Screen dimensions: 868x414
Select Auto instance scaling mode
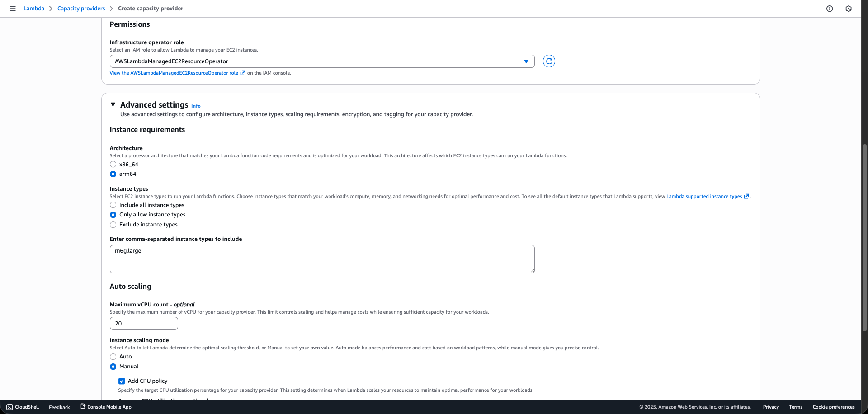113,357
